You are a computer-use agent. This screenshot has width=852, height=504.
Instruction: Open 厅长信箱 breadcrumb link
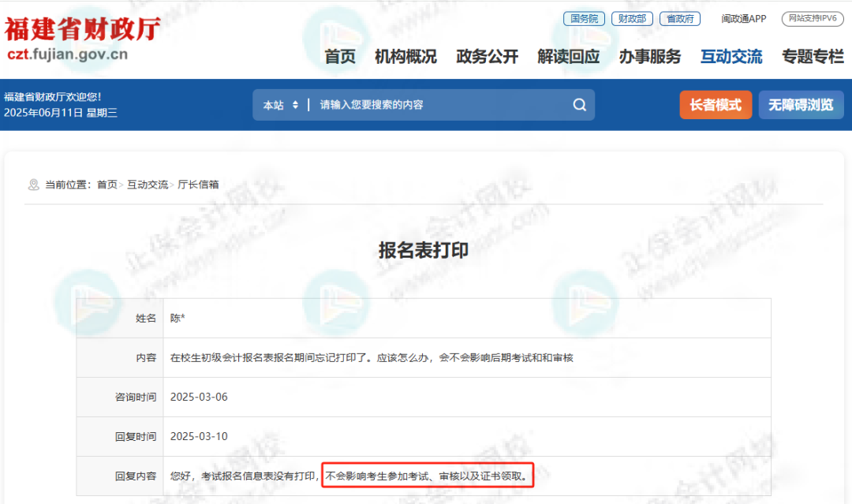click(200, 183)
